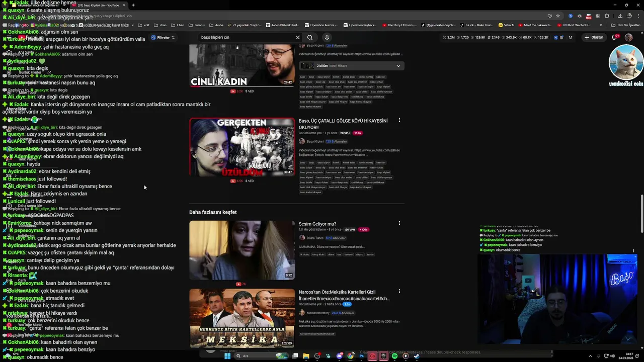Start voice search with microphone icon
The image size is (644, 362).
click(327, 37)
